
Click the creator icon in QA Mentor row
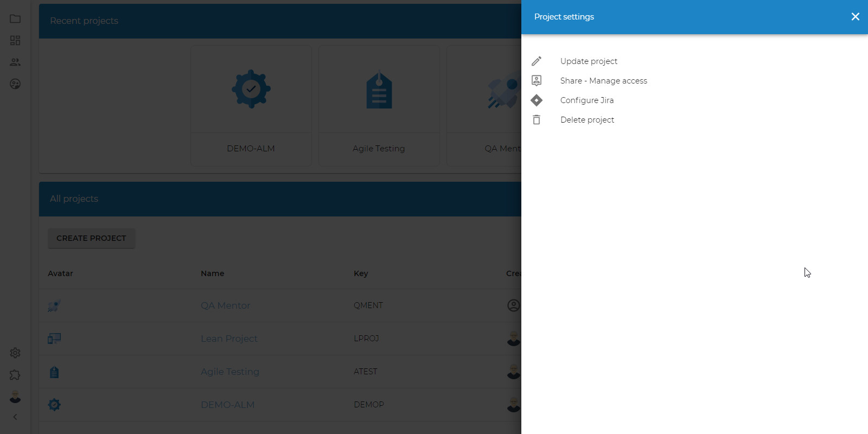513,305
